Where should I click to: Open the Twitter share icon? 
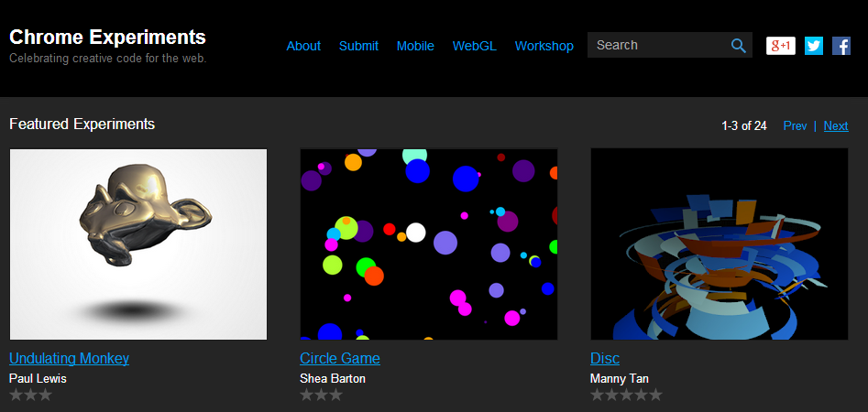point(814,46)
